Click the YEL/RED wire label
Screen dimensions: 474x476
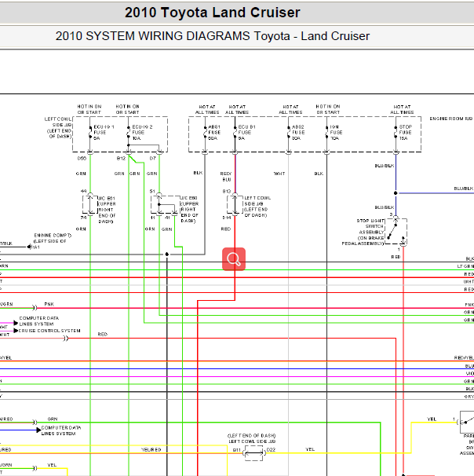point(151,450)
